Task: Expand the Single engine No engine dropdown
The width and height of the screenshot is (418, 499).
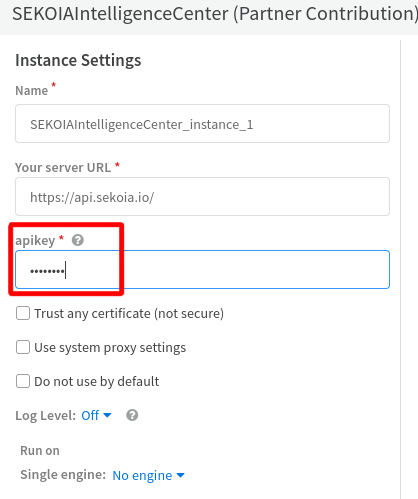Action: [148, 475]
